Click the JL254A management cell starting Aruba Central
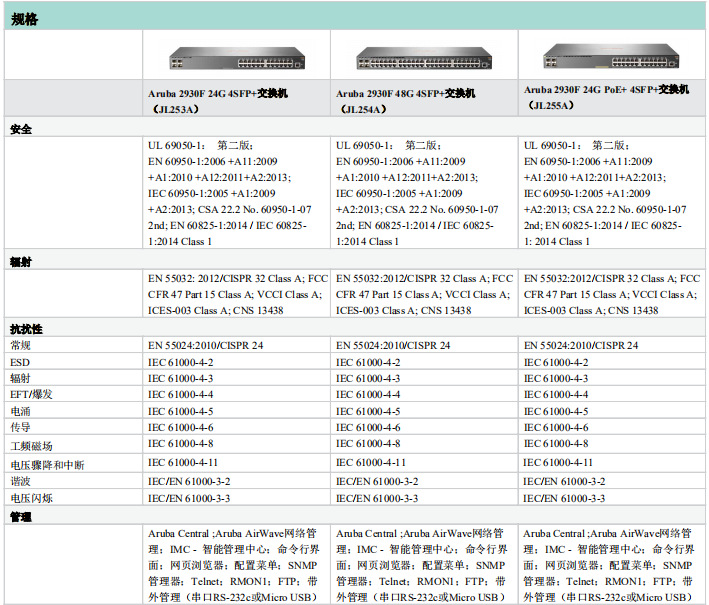The height and width of the screenshot is (605, 709). click(x=422, y=565)
